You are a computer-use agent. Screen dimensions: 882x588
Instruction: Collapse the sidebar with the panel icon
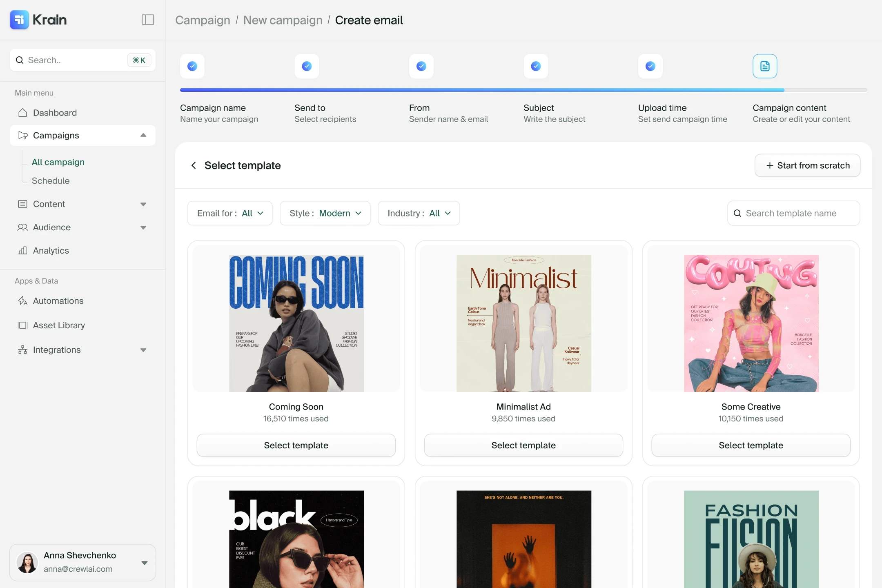tap(148, 20)
